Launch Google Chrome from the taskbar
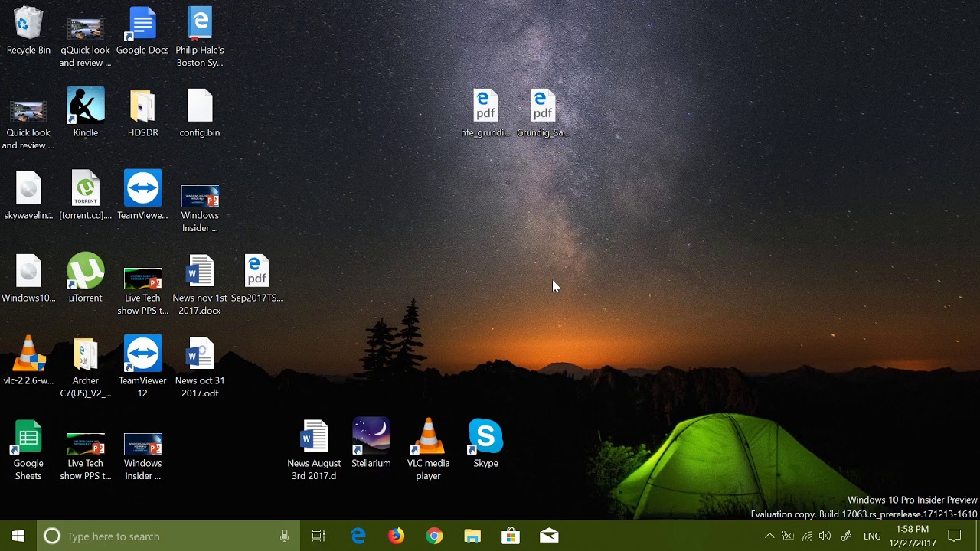Viewport: 980px width, 551px height. click(434, 536)
